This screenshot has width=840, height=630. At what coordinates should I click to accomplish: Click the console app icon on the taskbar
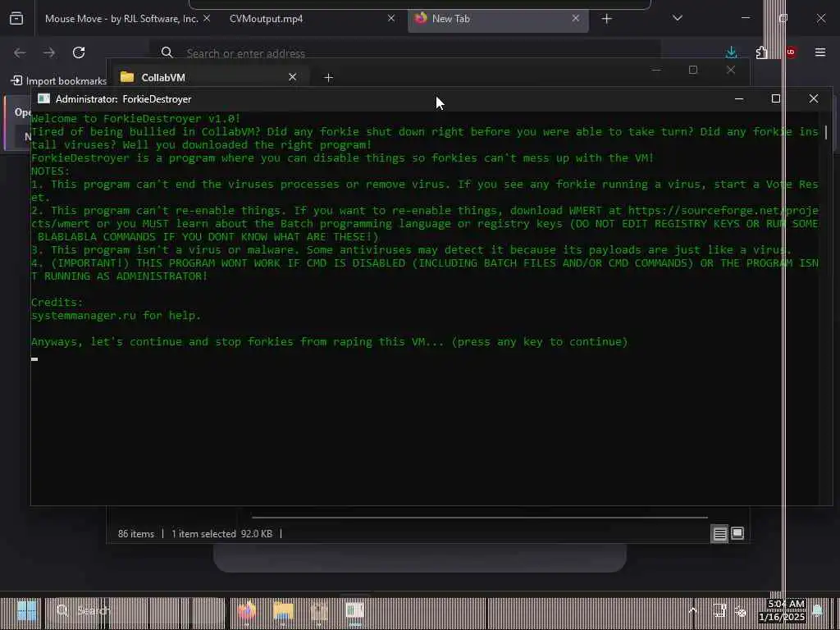[354, 610]
